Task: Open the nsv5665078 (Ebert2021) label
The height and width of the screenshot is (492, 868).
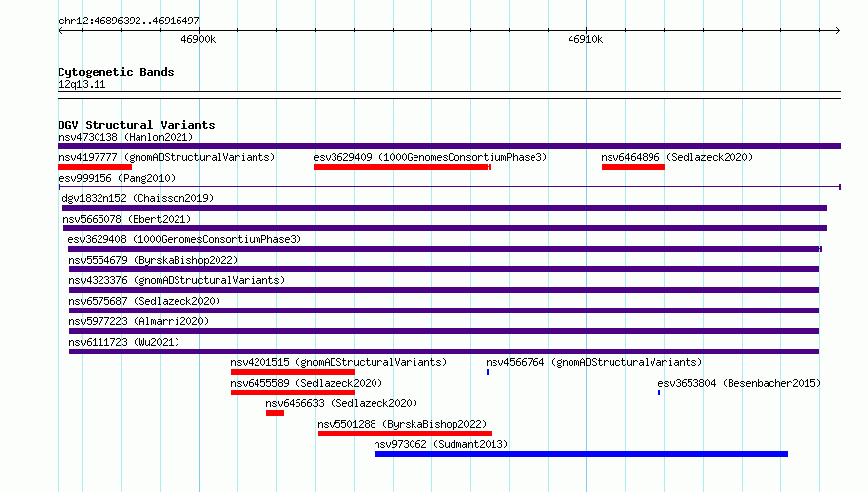Action: [x=127, y=219]
